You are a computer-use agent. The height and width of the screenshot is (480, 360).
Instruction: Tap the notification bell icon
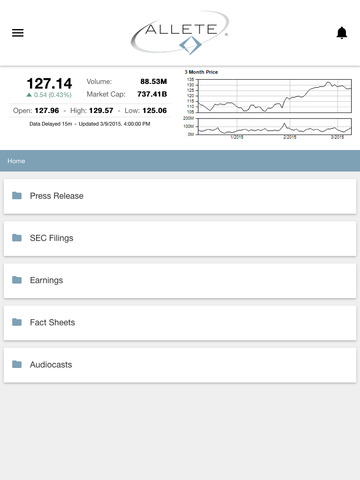[342, 33]
